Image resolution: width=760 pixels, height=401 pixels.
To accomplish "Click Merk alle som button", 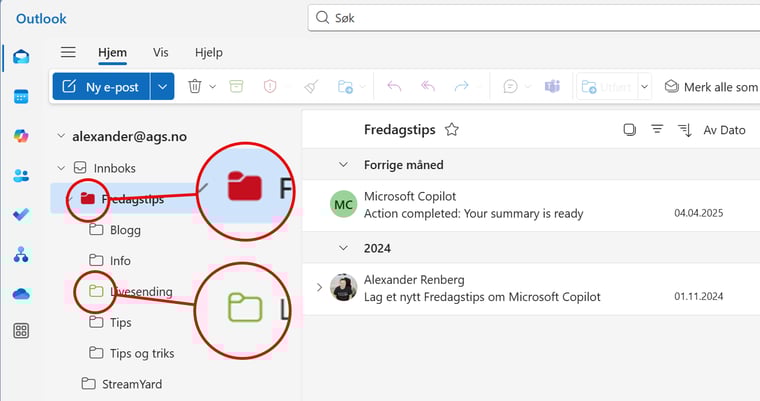I will point(711,87).
